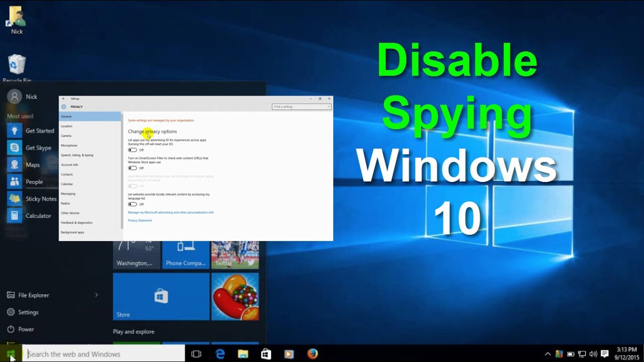This screenshot has width=644, height=362.
Task: Open the Nick folder on the desktop
Action: 17,20
